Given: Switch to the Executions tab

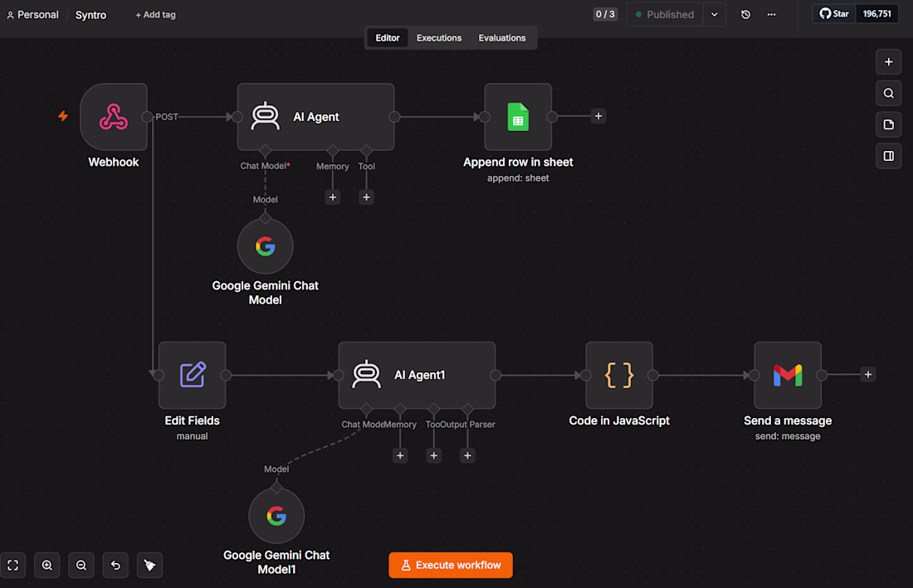Looking at the screenshot, I should click(439, 38).
